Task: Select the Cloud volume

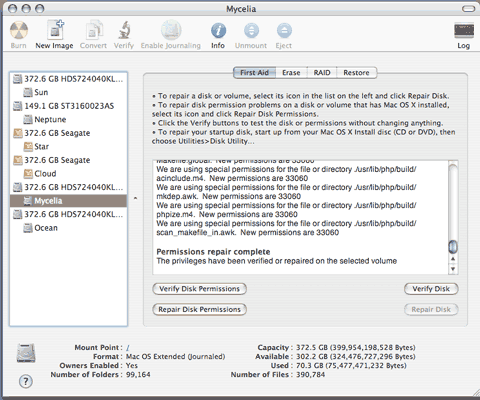Action: [x=68, y=174]
